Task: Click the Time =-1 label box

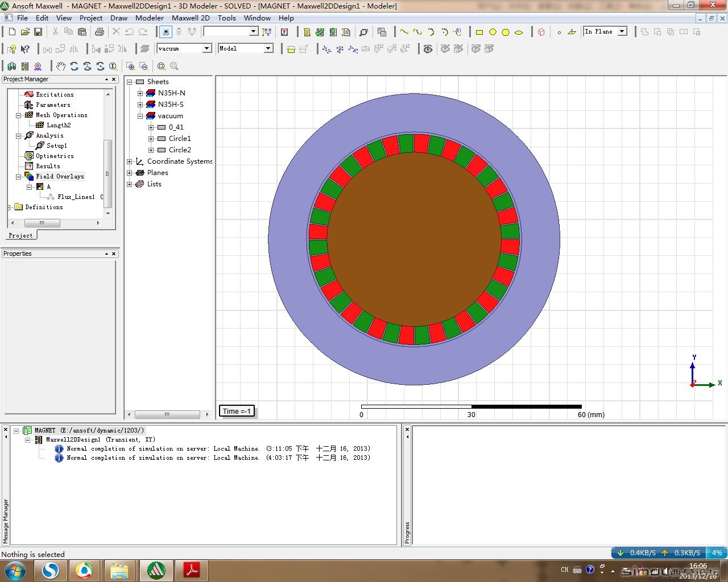Action: click(237, 411)
